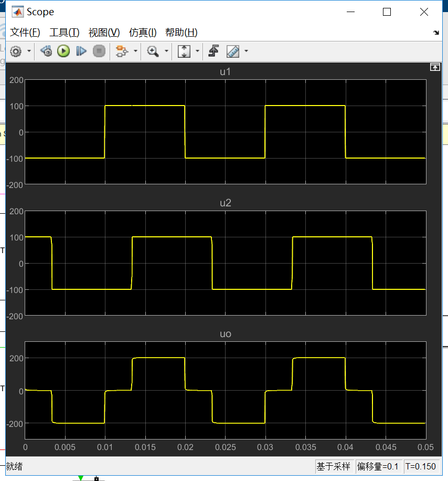Screen dimensions: 448x481
Task: Click the 0.025 time axis label
Action: pyautogui.click(x=225, y=447)
